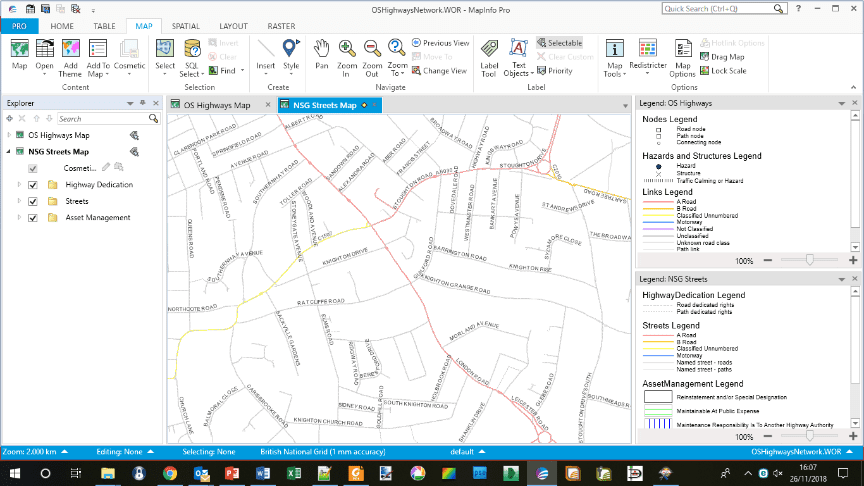Increase OS Highways legend zoom with plus
864x486 pixels.
tap(853, 260)
